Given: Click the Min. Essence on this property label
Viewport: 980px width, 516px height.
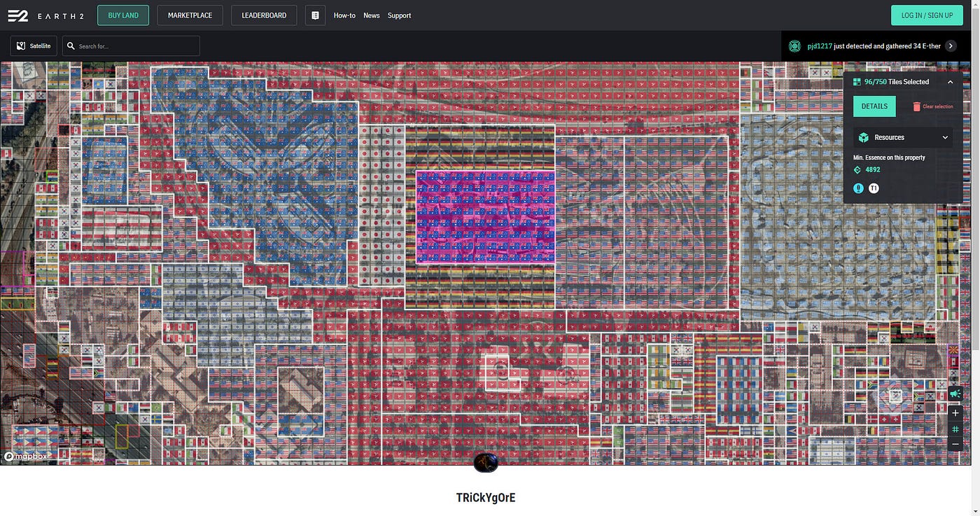Looking at the screenshot, I should [x=889, y=158].
